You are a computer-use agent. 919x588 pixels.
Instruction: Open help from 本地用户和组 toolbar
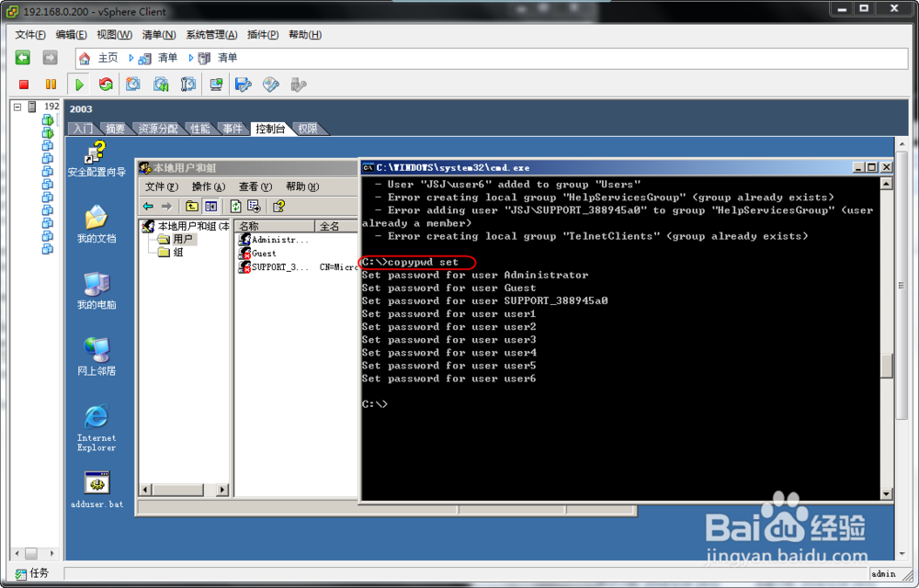pyautogui.click(x=278, y=206)
